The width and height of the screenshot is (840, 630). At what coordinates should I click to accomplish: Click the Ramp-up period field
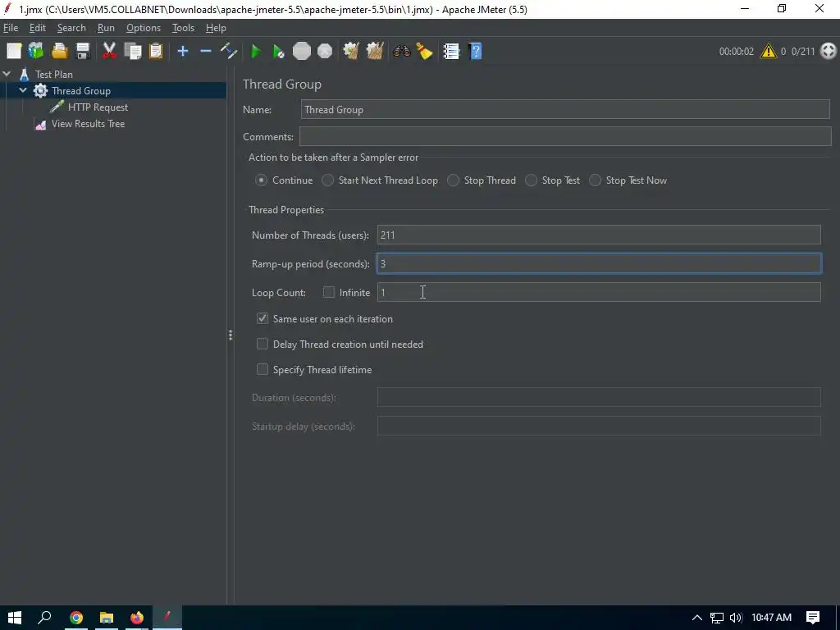click(599, 263)
